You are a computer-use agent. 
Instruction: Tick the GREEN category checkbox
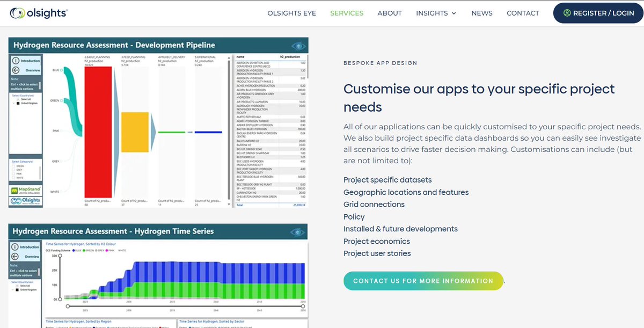click(x=13, y=166)
